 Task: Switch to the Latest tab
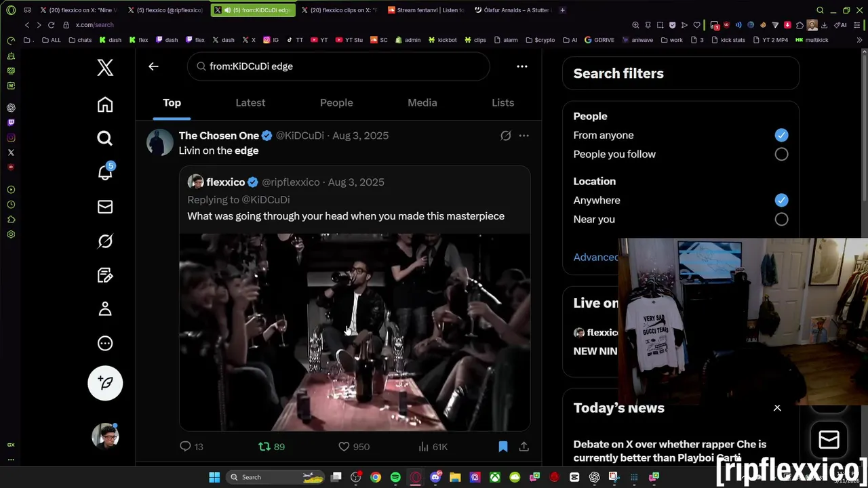click(x=250, y=102)
